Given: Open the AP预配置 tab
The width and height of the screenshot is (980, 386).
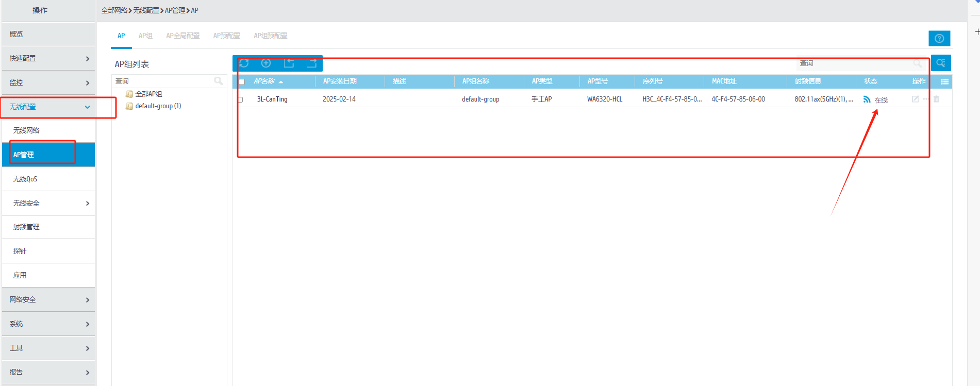Looking at the screenshot, I should pyautogui.click(x=227, y=36).
